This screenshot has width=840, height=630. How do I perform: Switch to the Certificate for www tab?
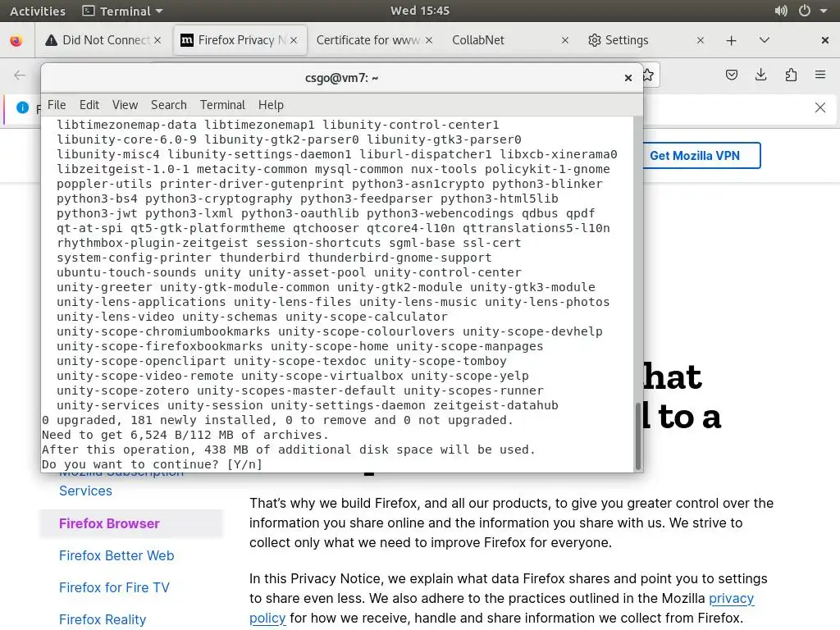pyautogui.click(x=374, y=40)
